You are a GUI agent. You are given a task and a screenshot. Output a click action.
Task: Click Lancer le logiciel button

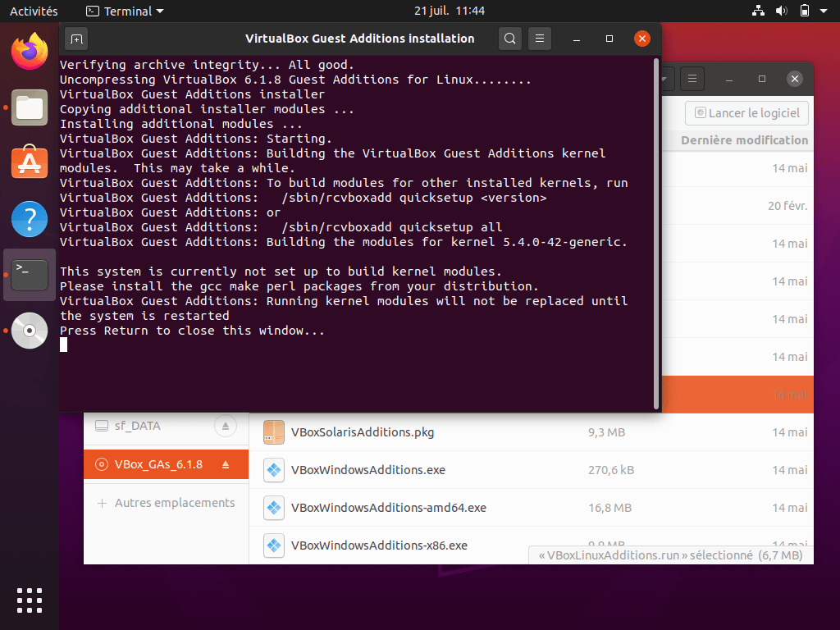click(746, 113)
